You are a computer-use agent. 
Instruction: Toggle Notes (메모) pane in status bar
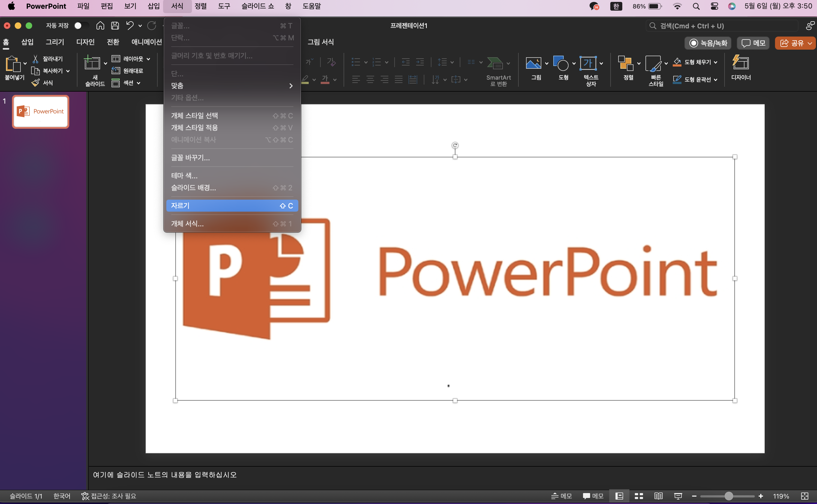[561, 496]
